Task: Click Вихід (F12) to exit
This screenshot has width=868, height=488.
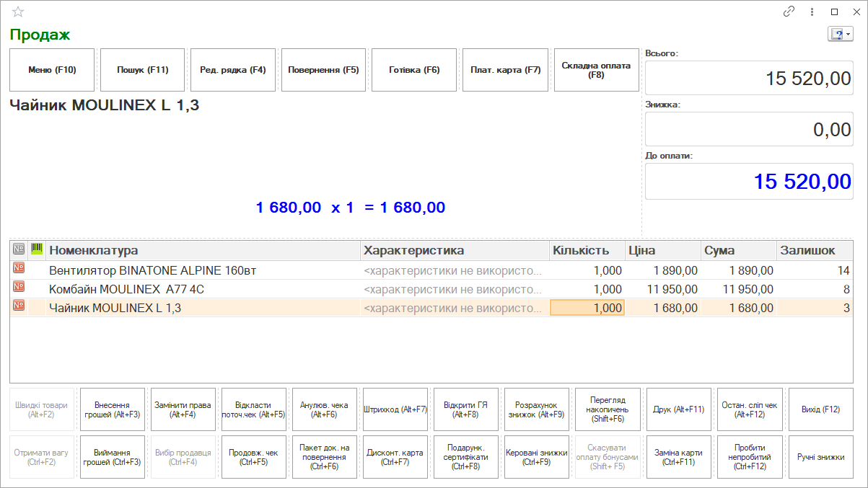Action: 820,409
